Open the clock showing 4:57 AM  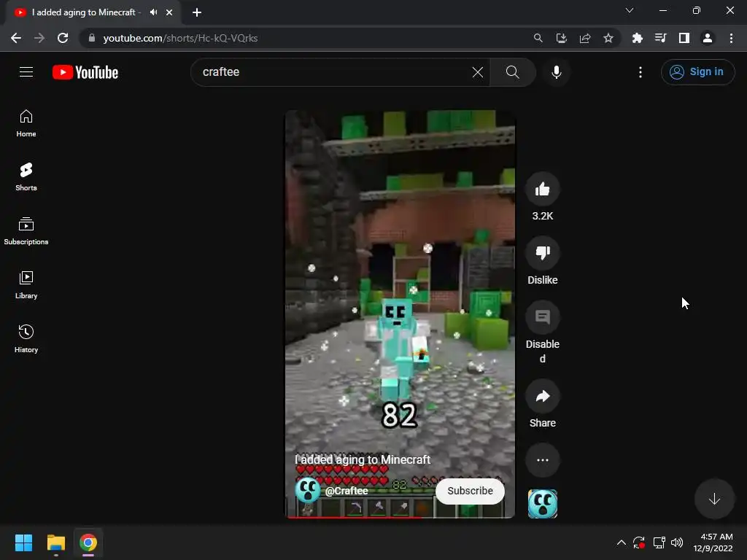[713, 542]
